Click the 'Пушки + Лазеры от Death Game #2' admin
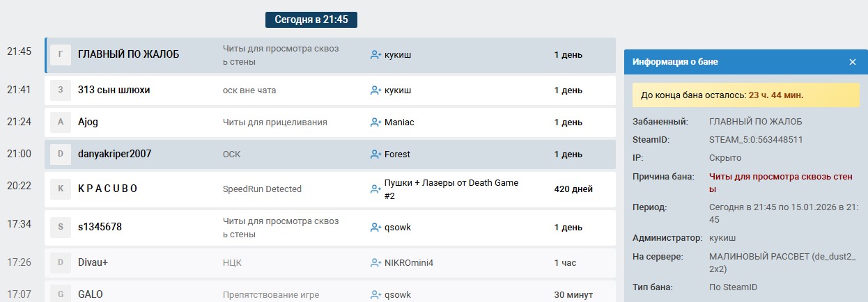The width and height of the screenshot is (868, 302). point(451,189)
